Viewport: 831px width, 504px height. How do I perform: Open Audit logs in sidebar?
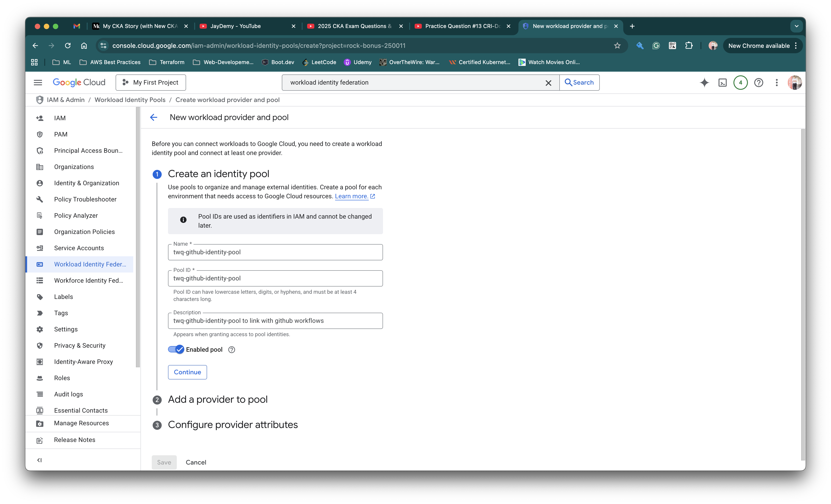tap(79, 394)
